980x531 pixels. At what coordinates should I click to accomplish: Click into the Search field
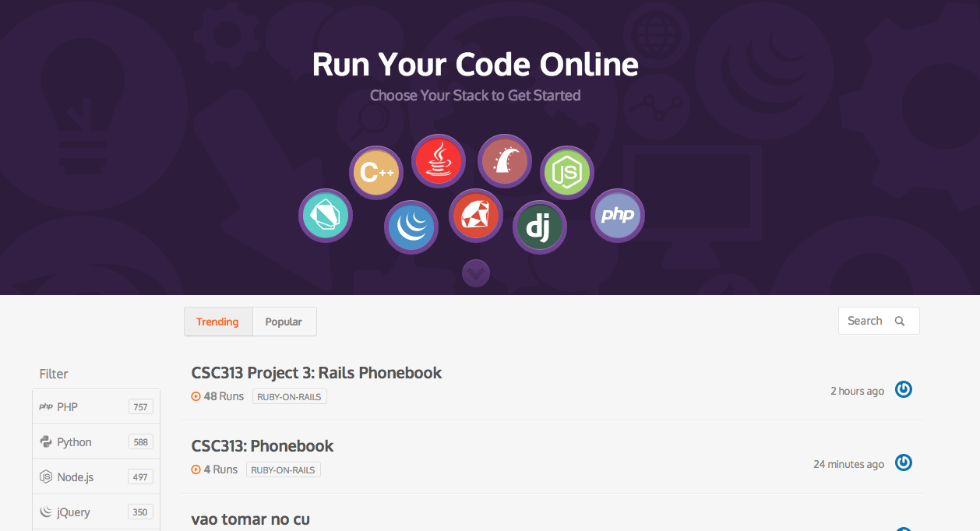point(879,321)
